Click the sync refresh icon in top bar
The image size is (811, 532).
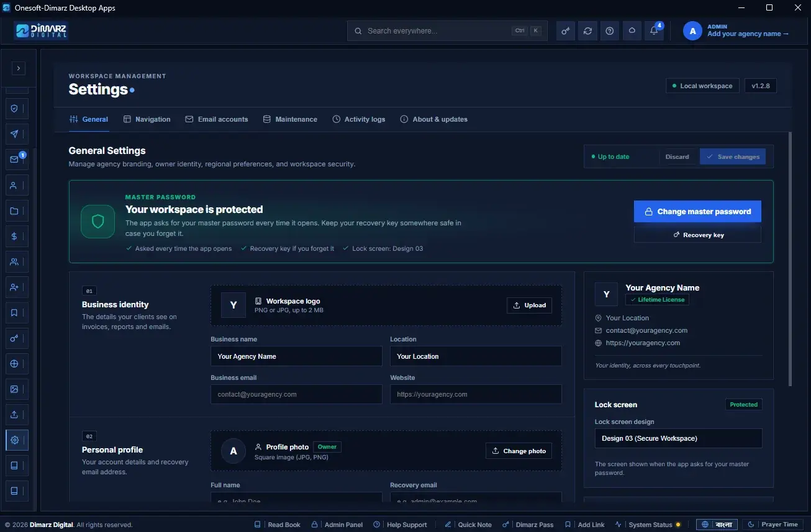point(587,31)
